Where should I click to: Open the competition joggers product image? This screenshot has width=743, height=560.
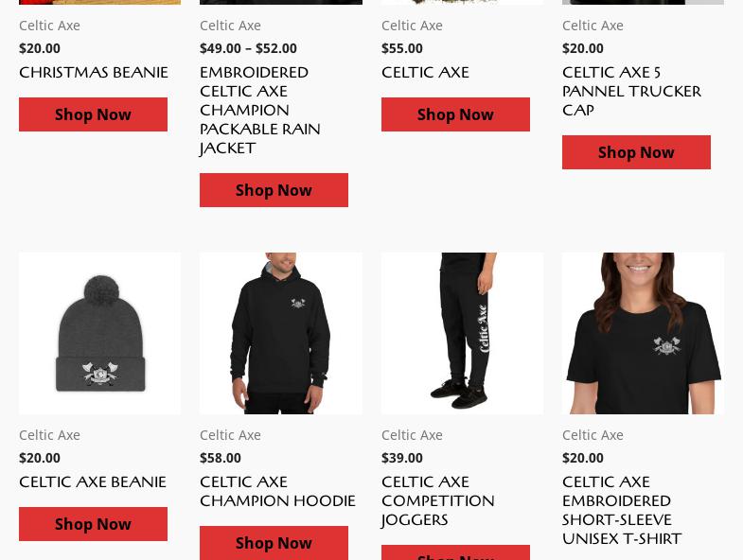click(x=463, y=333)
